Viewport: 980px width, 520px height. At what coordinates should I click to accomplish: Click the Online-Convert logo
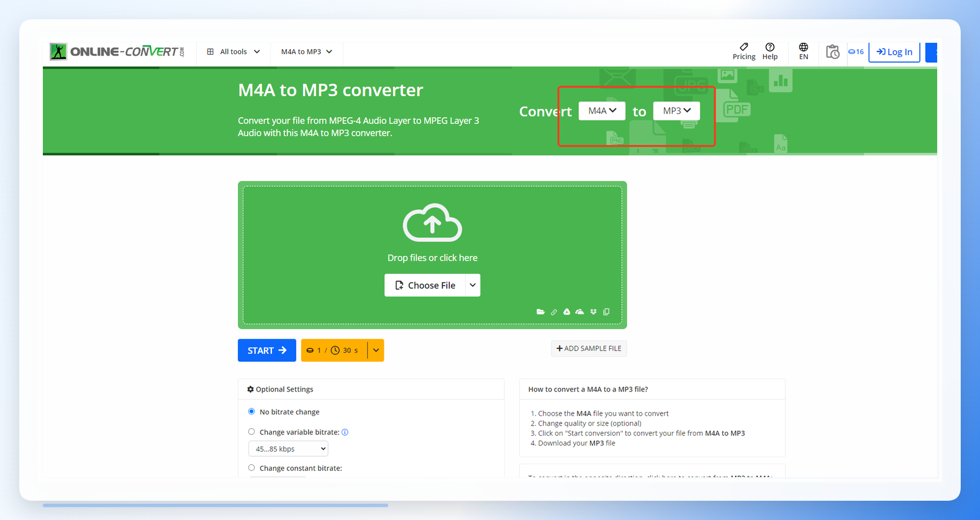117,52
